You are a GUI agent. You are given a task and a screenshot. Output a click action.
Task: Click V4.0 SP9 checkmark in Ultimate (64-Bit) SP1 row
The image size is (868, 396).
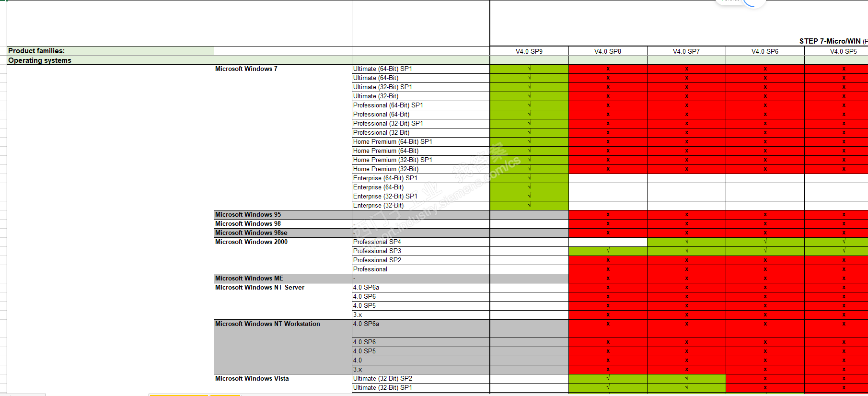tap(530, 69)
